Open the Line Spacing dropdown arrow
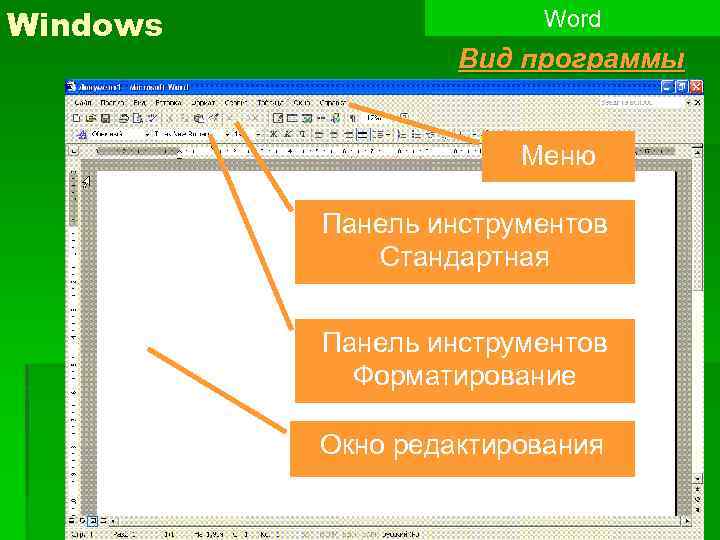The image size is (720, 540). pos(388,134)
